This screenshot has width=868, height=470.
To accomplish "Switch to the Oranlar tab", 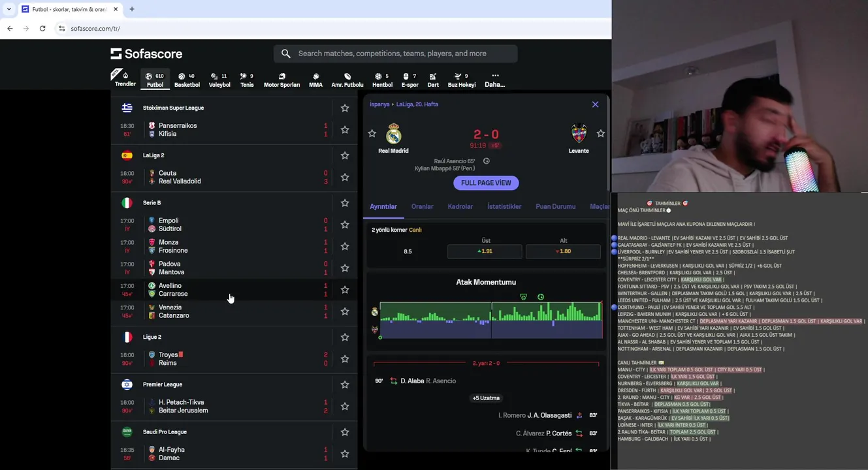I will click(x=422, y=206).
